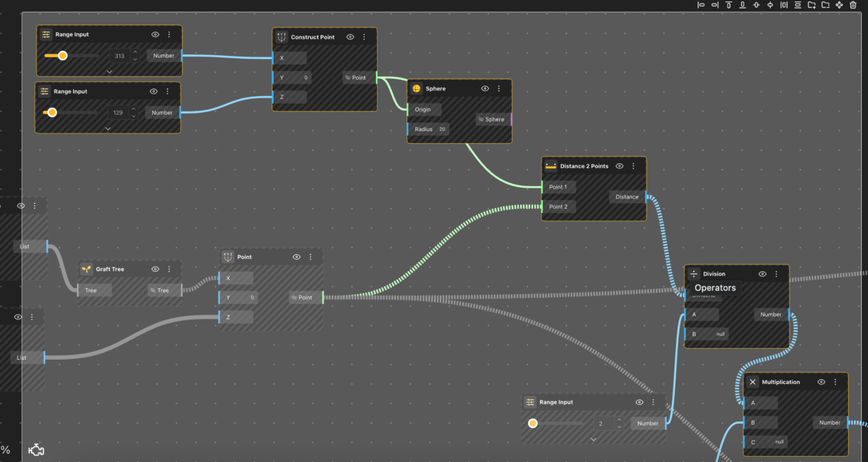Distribute nodes horizontally

click(784, 5)
